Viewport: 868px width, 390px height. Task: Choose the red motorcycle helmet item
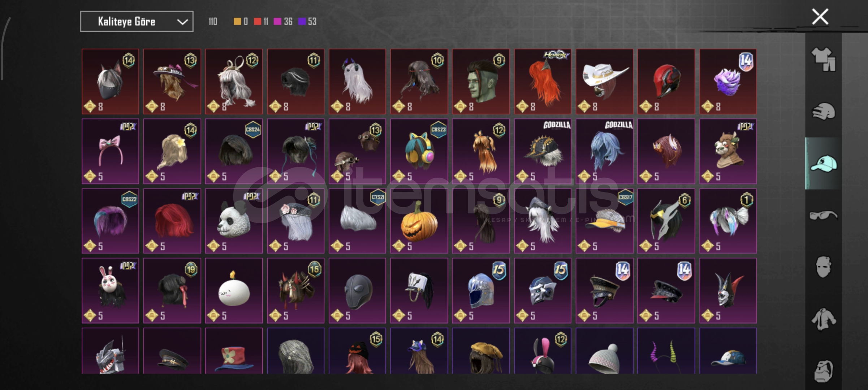[666, 82]
